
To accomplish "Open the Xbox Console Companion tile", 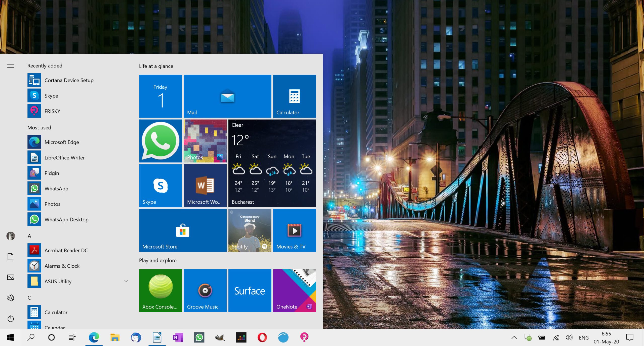I will (x=160, y=291).
